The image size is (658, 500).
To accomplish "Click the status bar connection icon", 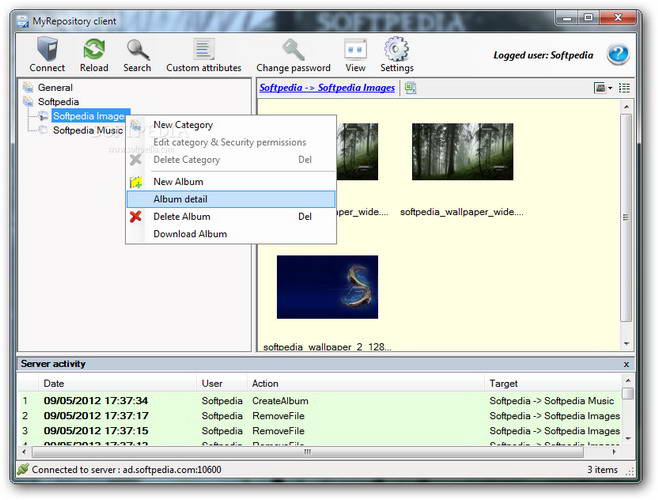I will 23,469.
